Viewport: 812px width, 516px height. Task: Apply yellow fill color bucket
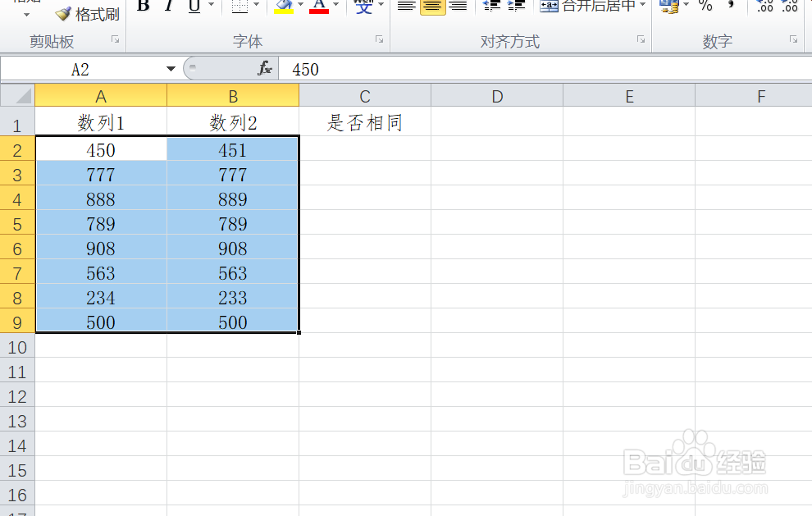[284, 7]
